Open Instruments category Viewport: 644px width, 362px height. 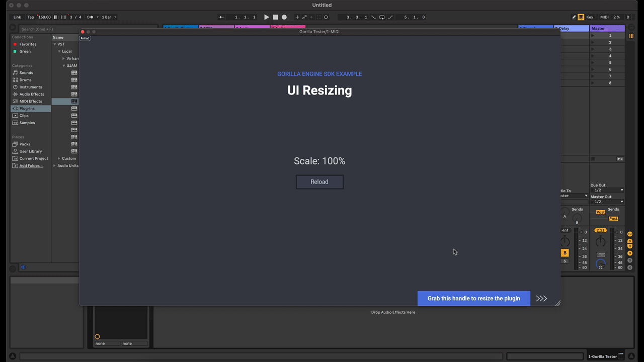(31, 87)
